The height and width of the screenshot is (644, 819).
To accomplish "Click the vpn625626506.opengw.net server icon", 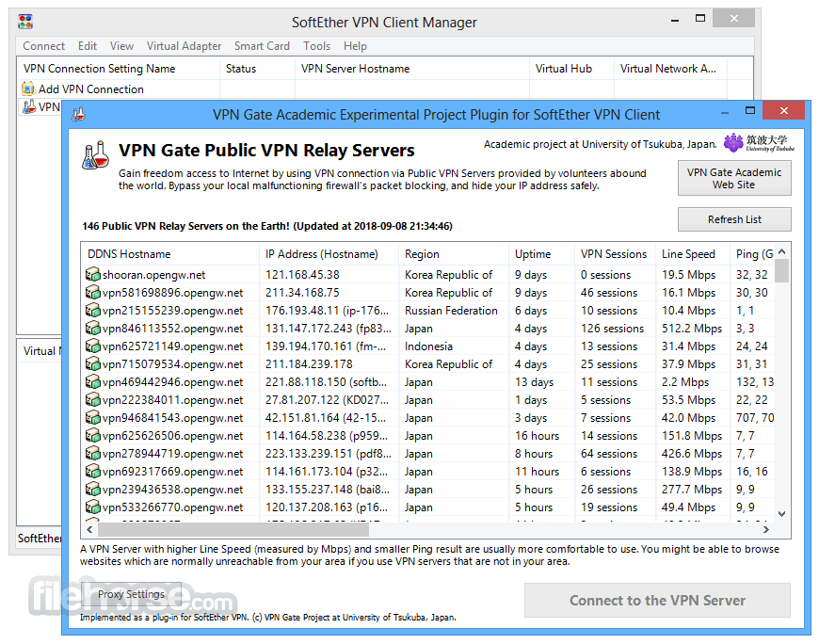I will (92, 435).
